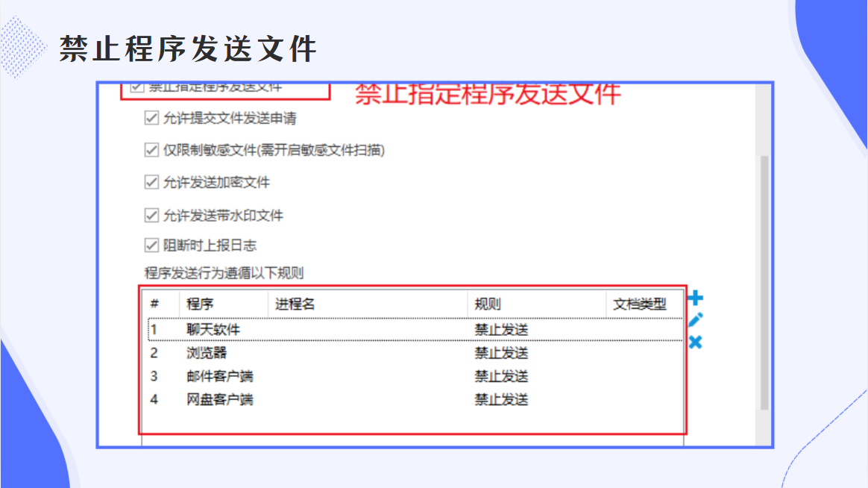The height and width of the screenshot is (488, 868).
Task: Click the vertical scrollbar thumb
Action: point(764,283)
